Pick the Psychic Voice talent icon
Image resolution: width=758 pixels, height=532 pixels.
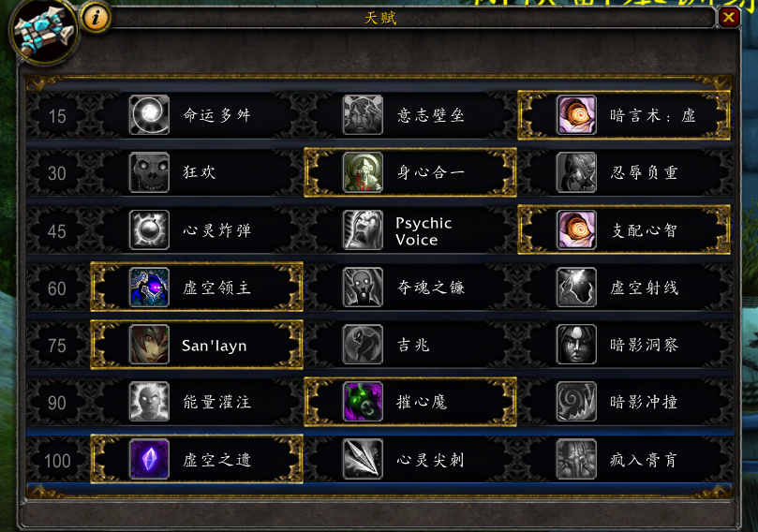363,229
